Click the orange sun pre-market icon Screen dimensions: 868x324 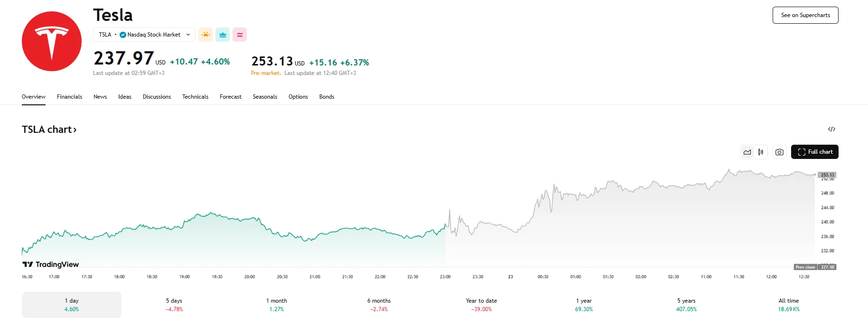point(205,35)
